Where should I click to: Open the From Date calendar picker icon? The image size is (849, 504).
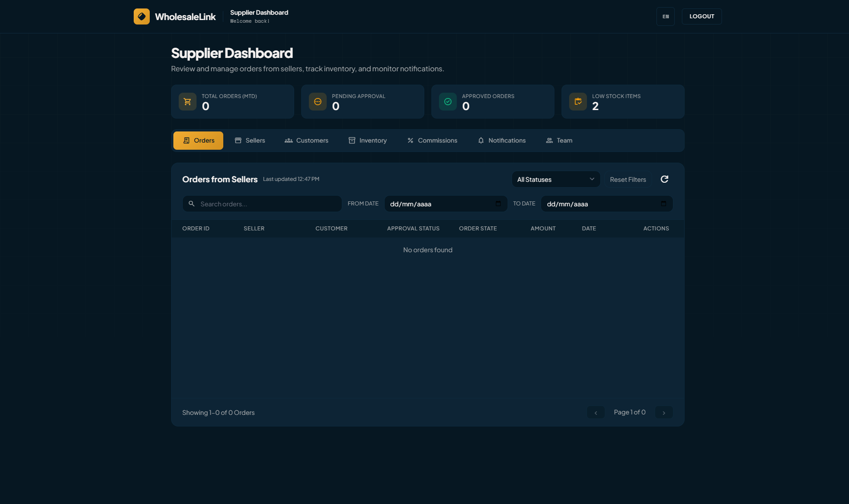click(x=498, y=204)
